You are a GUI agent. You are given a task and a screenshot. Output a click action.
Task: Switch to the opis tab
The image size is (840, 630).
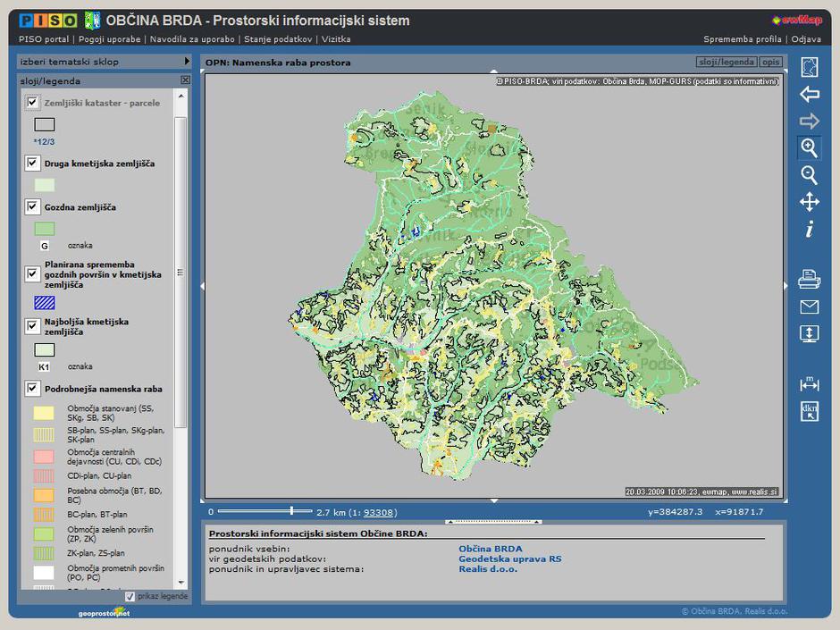click(x=771, y=63)
